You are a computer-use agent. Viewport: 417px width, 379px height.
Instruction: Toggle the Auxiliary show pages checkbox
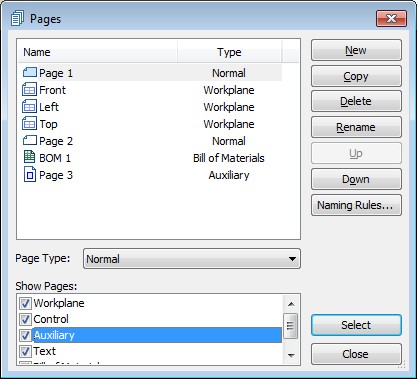25,335
